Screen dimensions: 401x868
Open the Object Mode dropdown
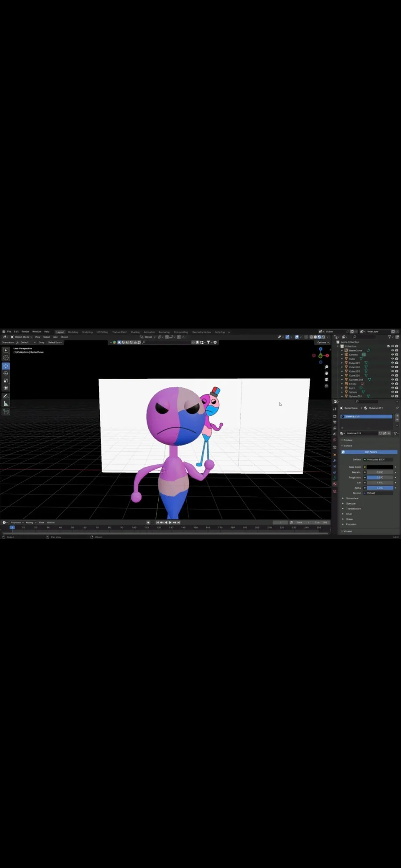point(21,337)
